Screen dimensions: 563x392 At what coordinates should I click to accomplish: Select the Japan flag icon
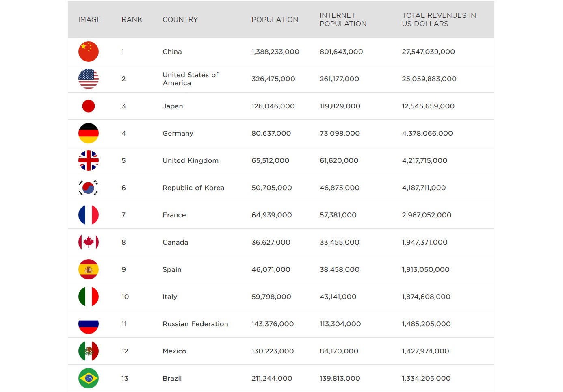click(89, 106)
